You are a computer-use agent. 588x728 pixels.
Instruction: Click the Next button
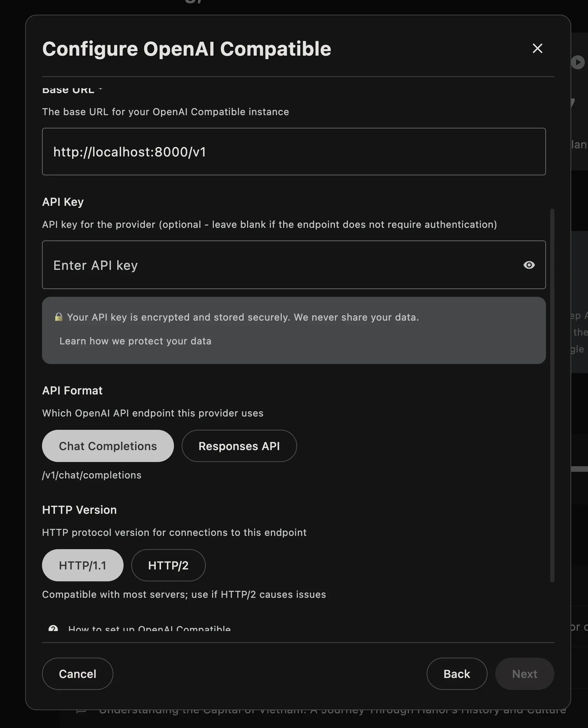[x=524, y=674]
